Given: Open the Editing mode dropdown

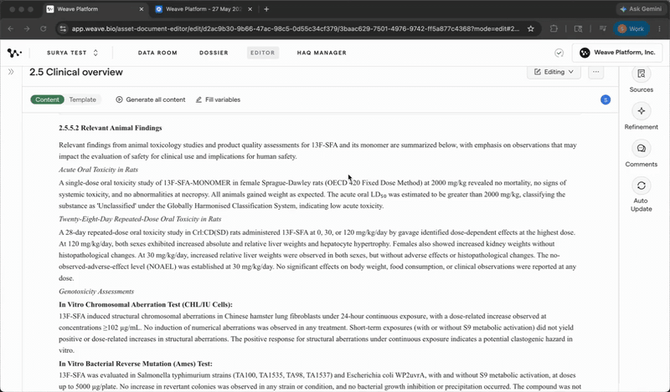Looking at the screenshot, I should [x=553, y=72].
